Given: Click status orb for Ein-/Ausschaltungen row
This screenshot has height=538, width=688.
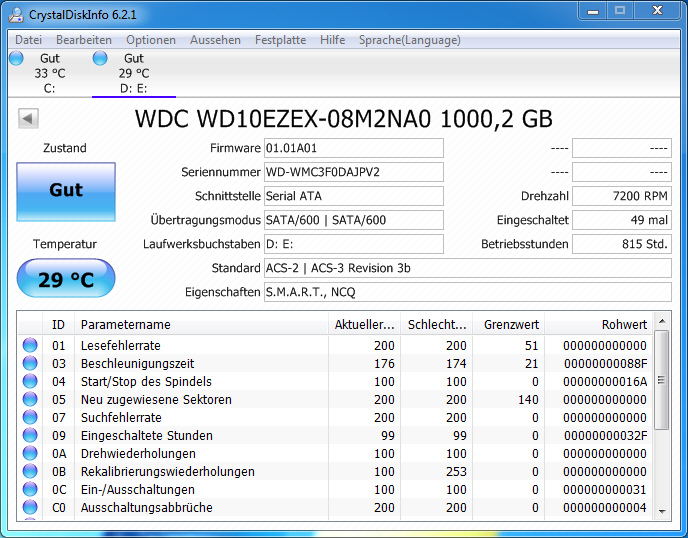Looking at the screenshot, I should tap(30, 489).
